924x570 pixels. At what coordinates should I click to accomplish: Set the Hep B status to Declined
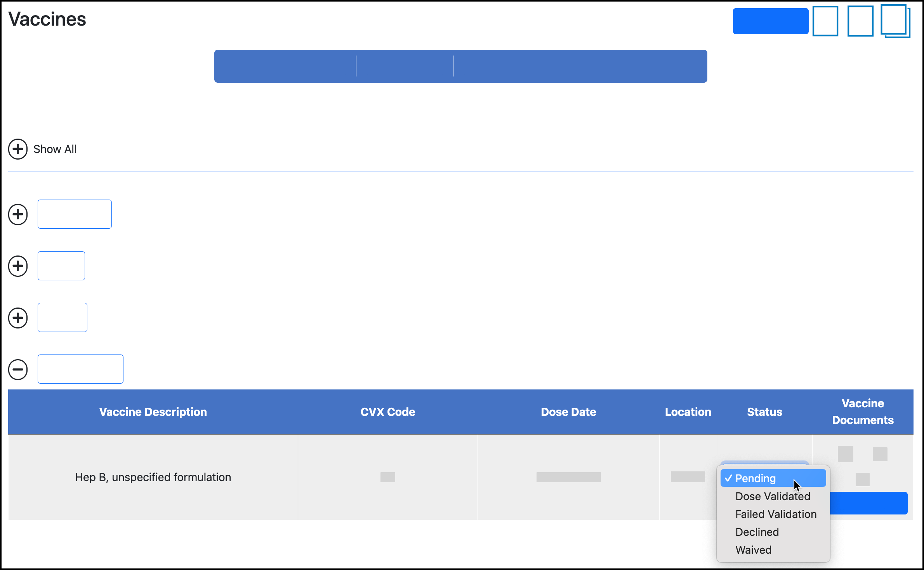coord(757,532)
